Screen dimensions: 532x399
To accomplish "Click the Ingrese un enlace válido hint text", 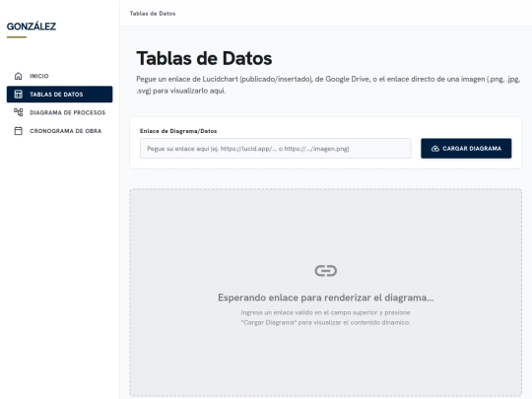I will 325,317.
